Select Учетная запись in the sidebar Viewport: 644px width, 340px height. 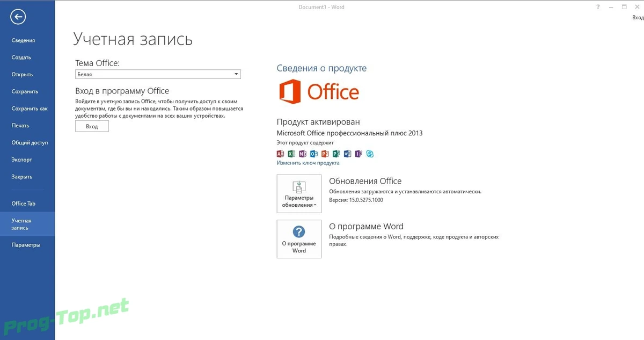click(x=27, y=224)
